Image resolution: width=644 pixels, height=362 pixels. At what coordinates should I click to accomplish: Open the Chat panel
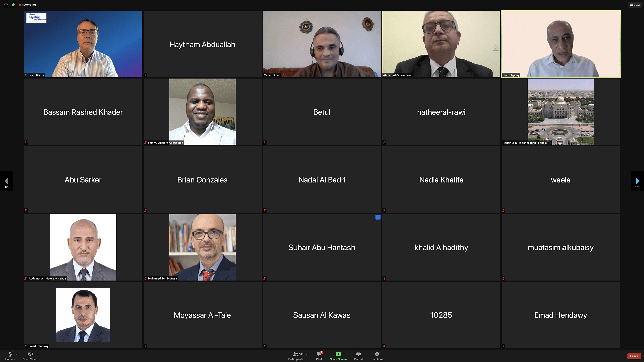[x=319, y=354]
